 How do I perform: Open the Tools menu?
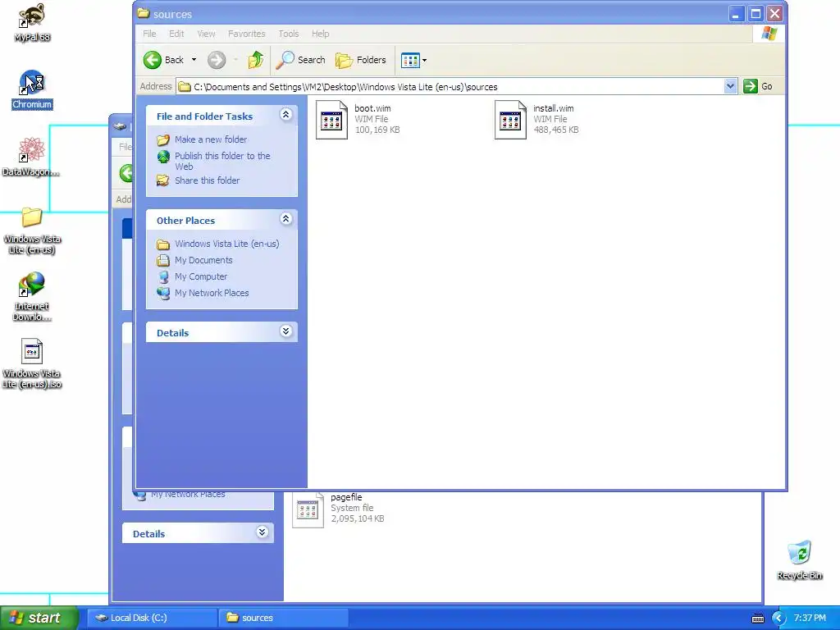[288, 34]
